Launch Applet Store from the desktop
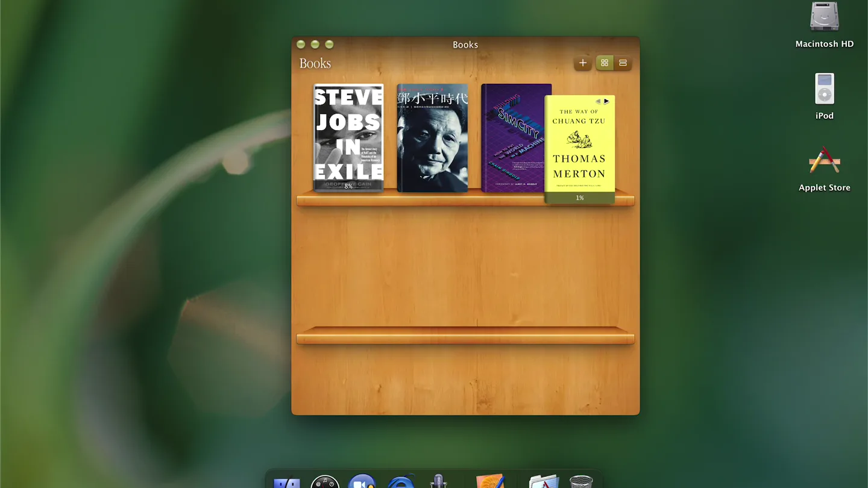Screen dimensions: 868x488 click(824, 169)
